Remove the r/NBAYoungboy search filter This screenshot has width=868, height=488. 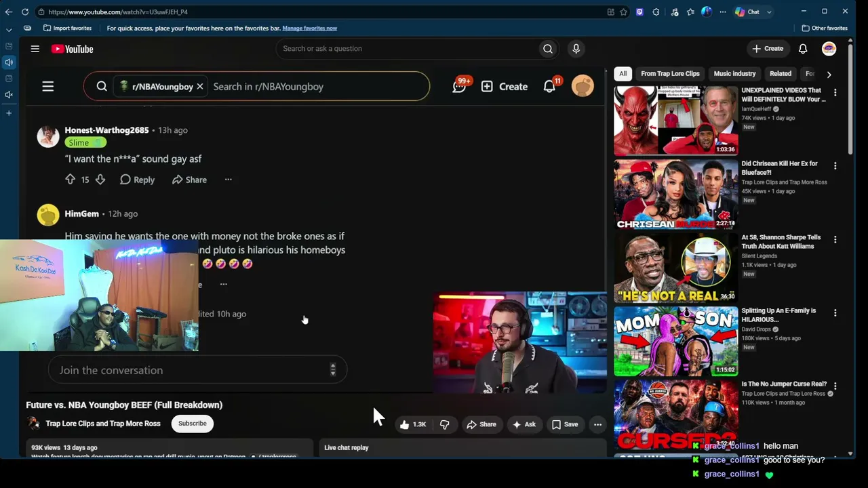tap(200, 87)
